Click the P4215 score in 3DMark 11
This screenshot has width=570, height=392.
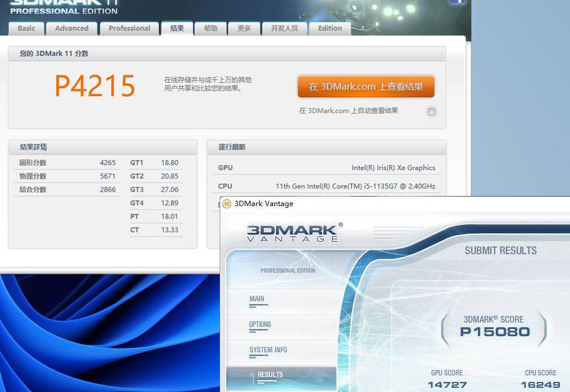(x=95, y=86)
